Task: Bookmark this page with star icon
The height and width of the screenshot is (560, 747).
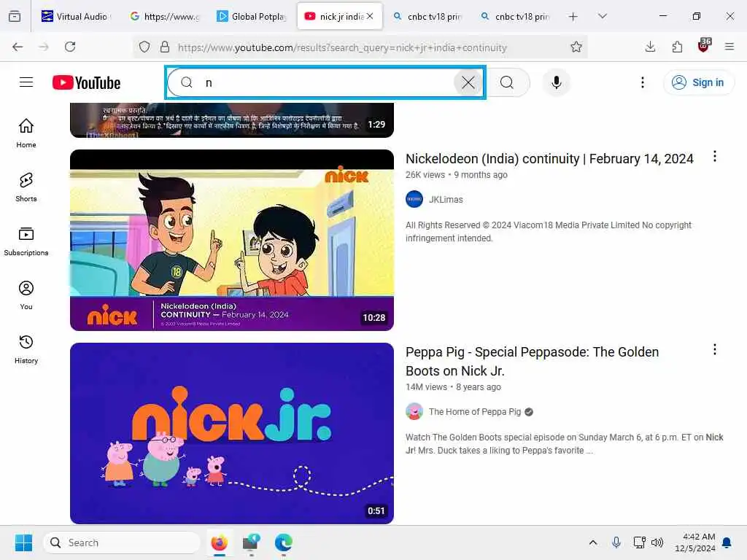Action: point(576,47)
